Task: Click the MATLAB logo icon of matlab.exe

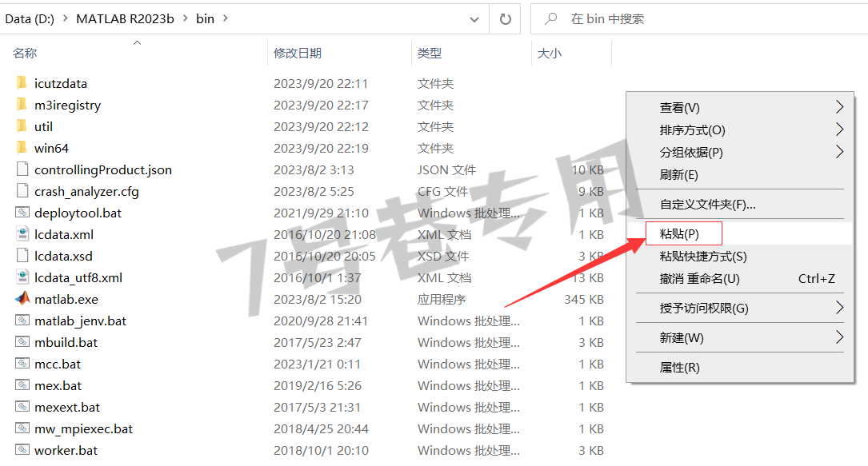Action: coord(22,299)
